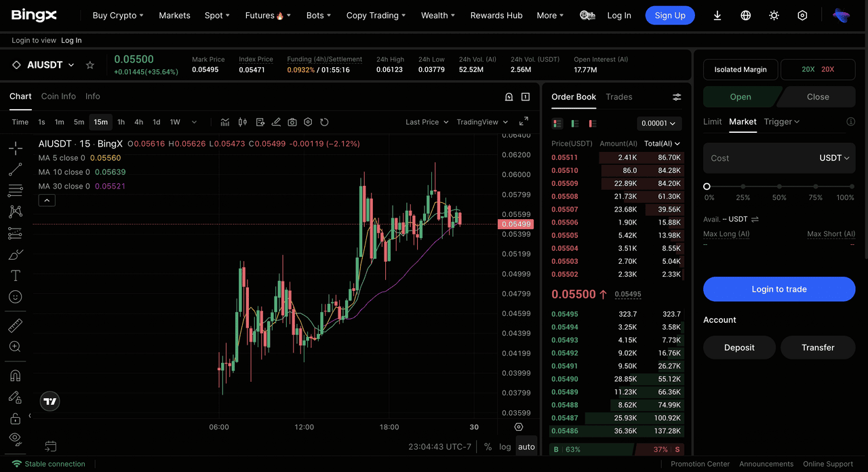Viewport: 868px width, 472px height.
Task: Add AIUSDT to favorites with star icon
Action: (x=90, y=65)
